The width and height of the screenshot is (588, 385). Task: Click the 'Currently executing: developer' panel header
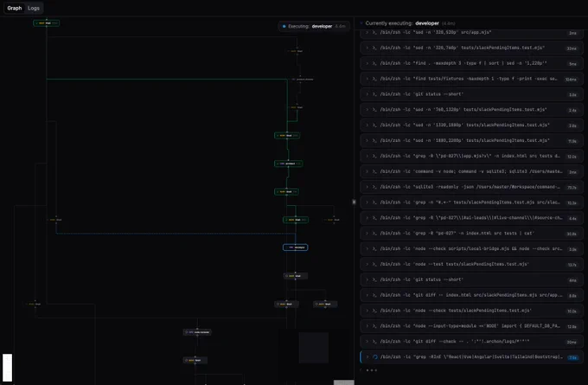click(410, 23)
